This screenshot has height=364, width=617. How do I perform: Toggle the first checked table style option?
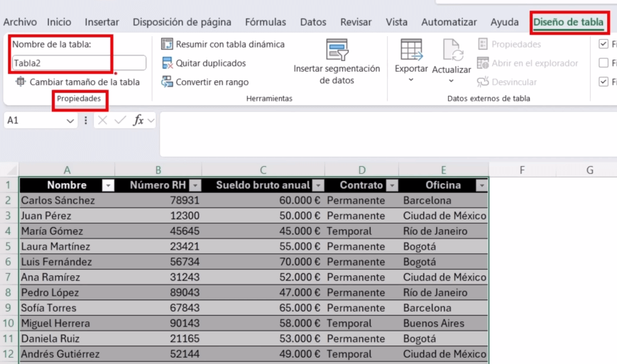pos(604,44)
